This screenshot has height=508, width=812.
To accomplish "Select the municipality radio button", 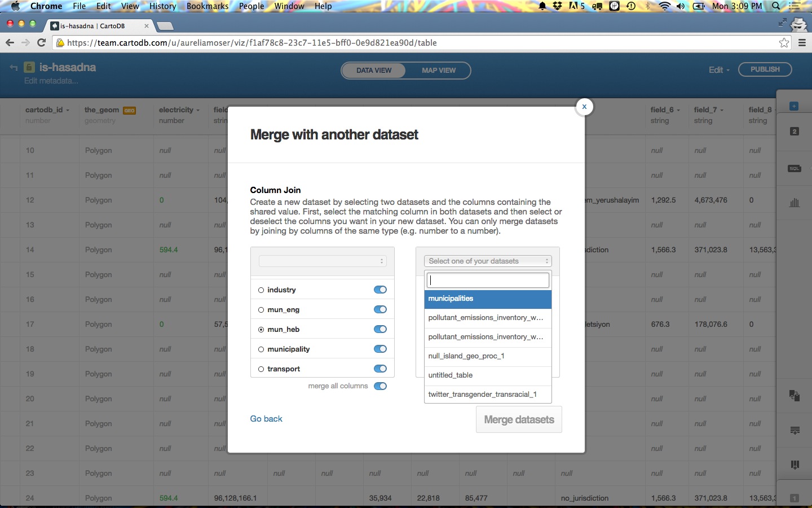I will click(x=261, y=349).
